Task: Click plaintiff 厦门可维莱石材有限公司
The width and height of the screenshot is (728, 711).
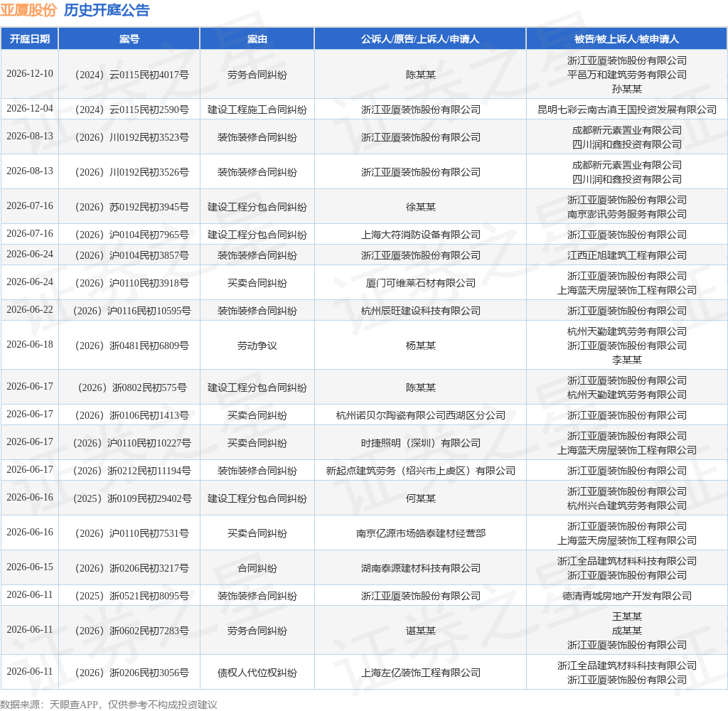Action: 421,283
